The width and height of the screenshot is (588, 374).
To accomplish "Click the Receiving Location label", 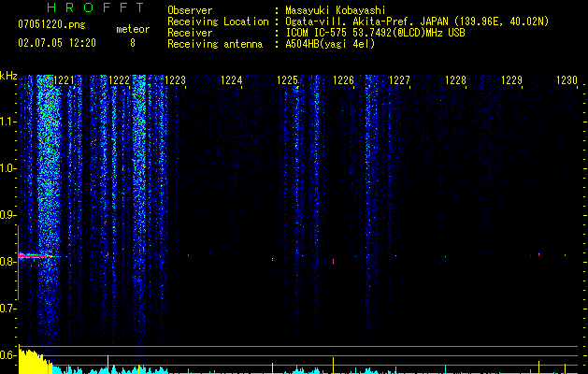I will pyautogui.click(x=218, y=22).
